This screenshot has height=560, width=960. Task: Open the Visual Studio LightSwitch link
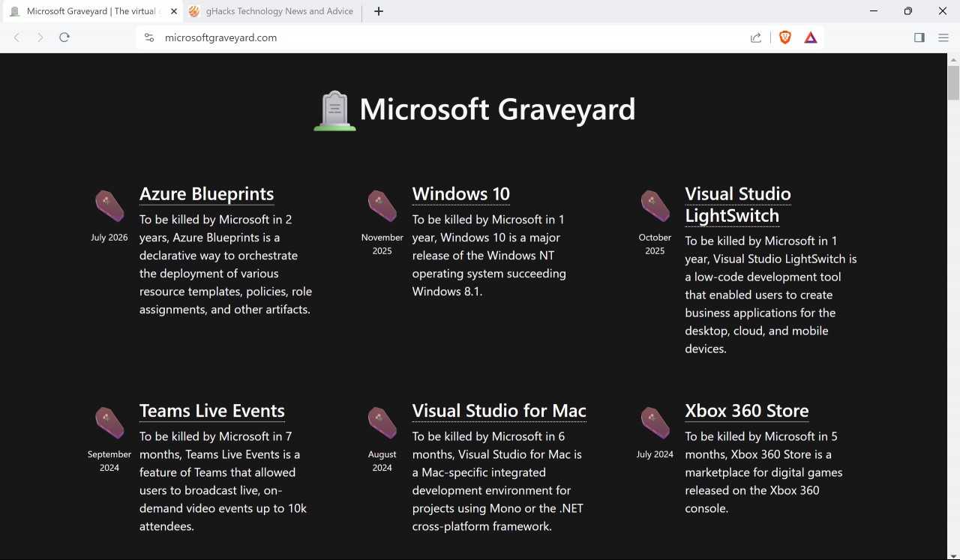738,205
